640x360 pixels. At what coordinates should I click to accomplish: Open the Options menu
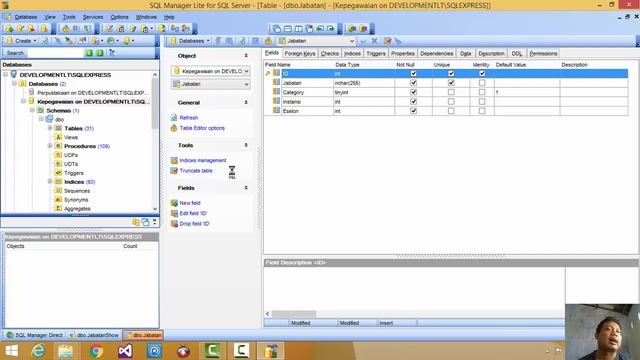click(x=119, y=17)
